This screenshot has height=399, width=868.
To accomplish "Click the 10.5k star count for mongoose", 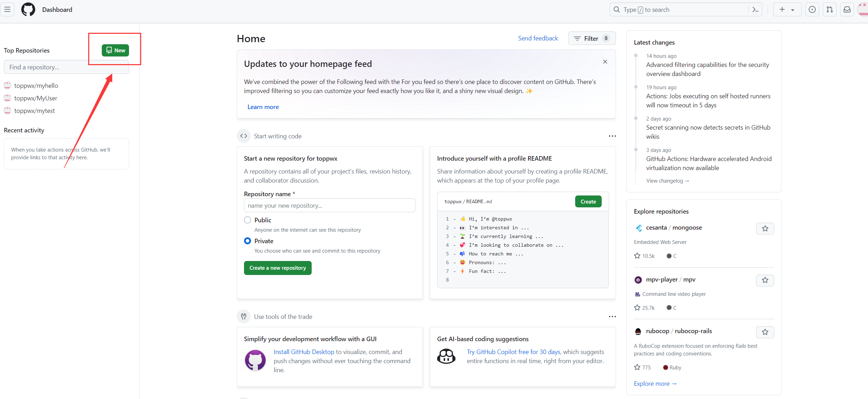I will (x=644, y=256).
